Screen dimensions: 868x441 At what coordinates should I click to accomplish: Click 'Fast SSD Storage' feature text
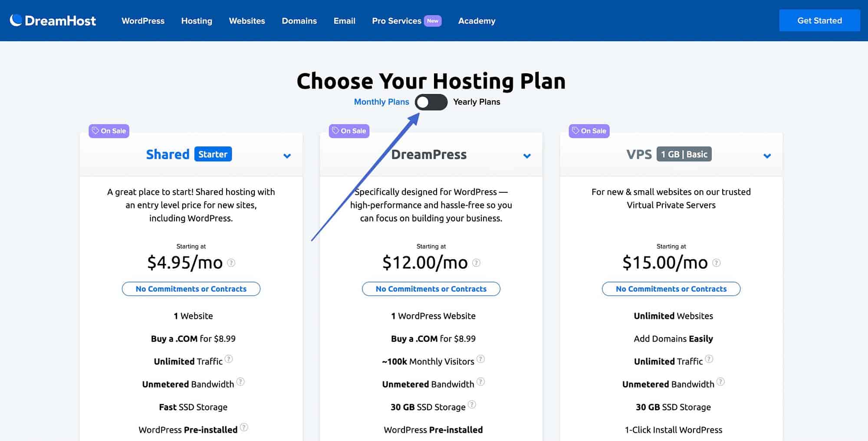click(x=193, y=407)
